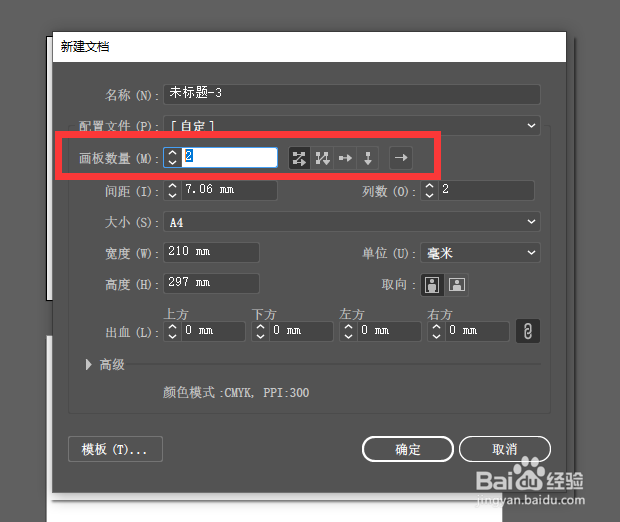The width and height of the screenshot is (620, 522).
Task: Click the 上方 top bleed value field
Action: coord(214,331)
